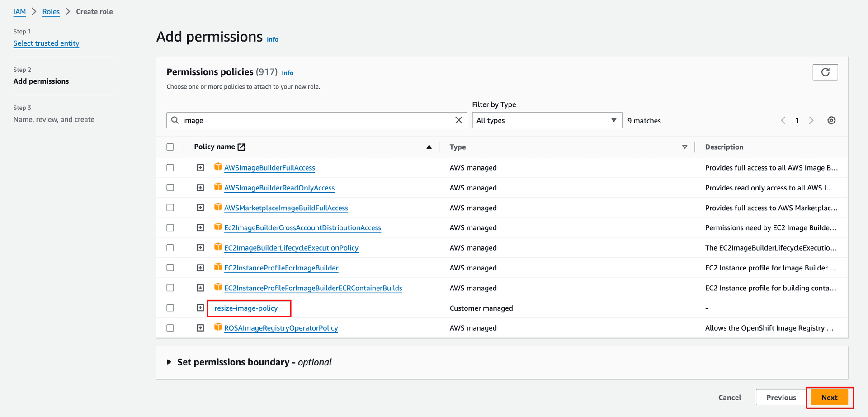Click the orange Next button
868x417 pixels.
[829, 398]
